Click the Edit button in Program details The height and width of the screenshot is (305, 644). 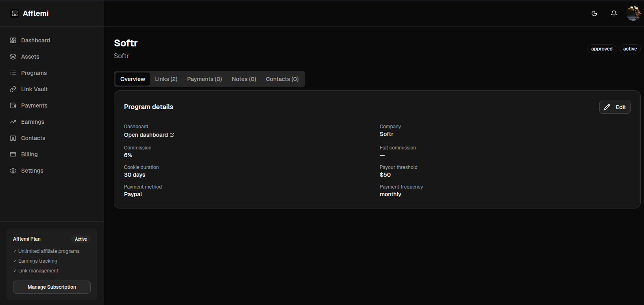click(x=615, y=107)
